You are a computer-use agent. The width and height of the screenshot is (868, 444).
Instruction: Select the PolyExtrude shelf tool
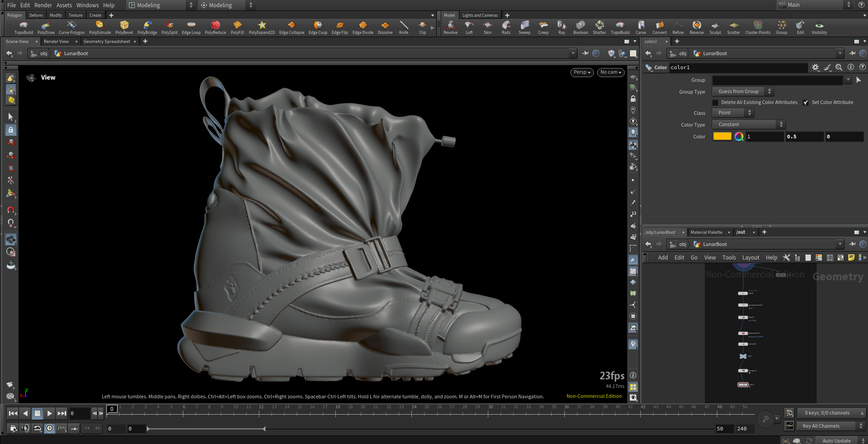pyautogui.click(x=100, y=27)
